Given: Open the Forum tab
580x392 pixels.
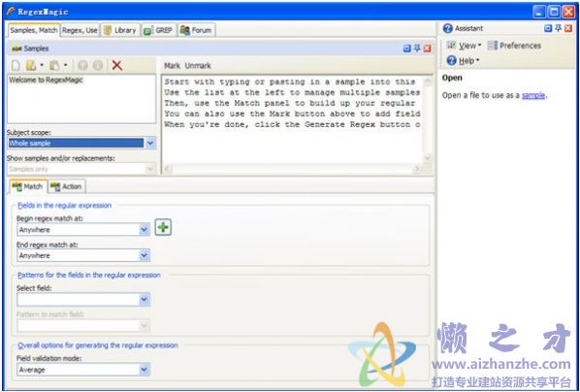Looking at the screenshot, I should pyautogui.click(x=196, y=30).
